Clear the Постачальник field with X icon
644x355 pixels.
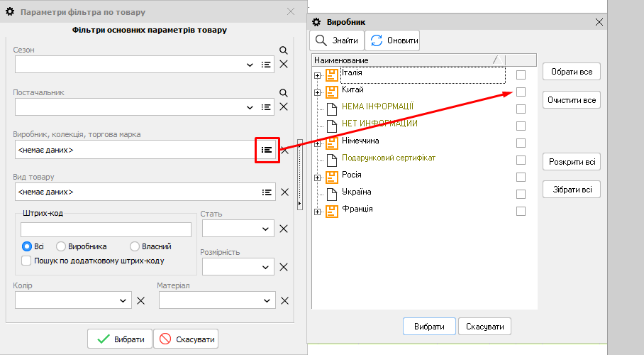[x=284, y=106]
